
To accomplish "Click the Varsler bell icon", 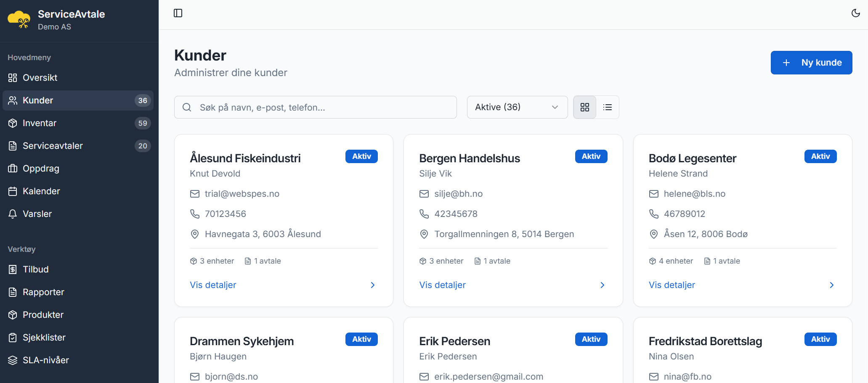I will [13, 214].
